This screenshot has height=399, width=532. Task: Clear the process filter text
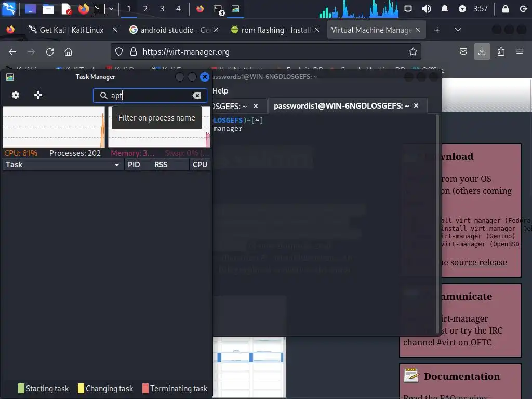coord(196,96)
